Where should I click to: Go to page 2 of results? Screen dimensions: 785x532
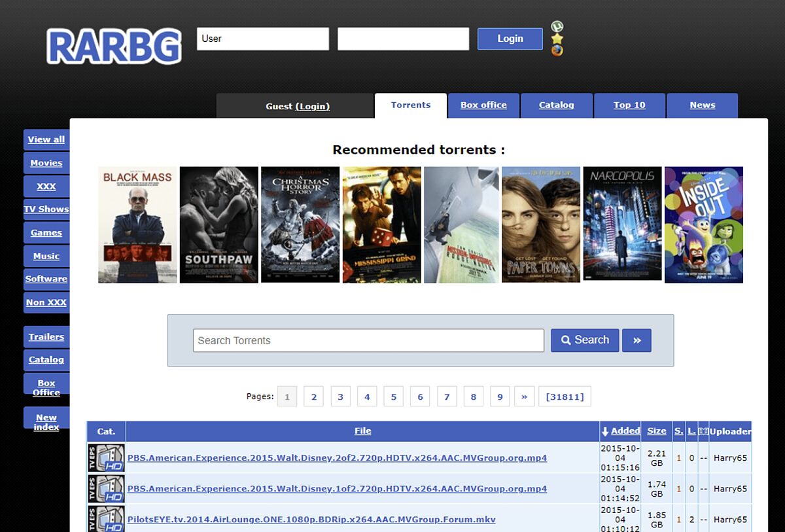click(x=314, y=397)
